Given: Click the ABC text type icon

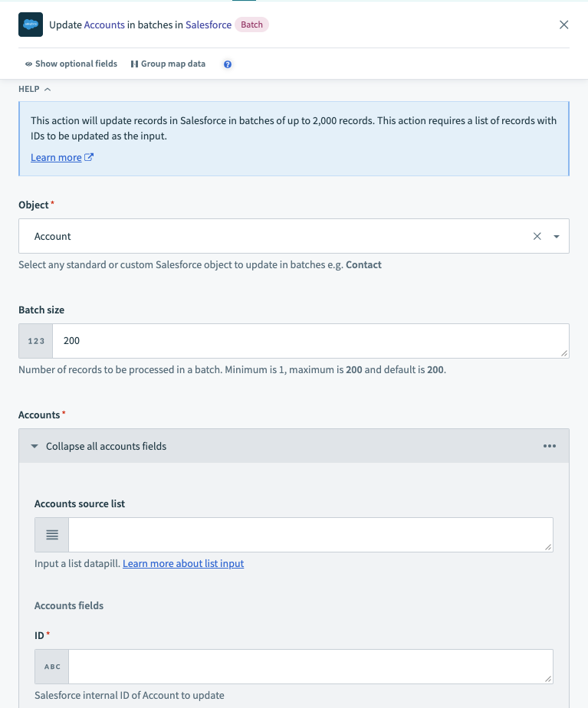Looking at the screenshot, I should tap(52, 667).
